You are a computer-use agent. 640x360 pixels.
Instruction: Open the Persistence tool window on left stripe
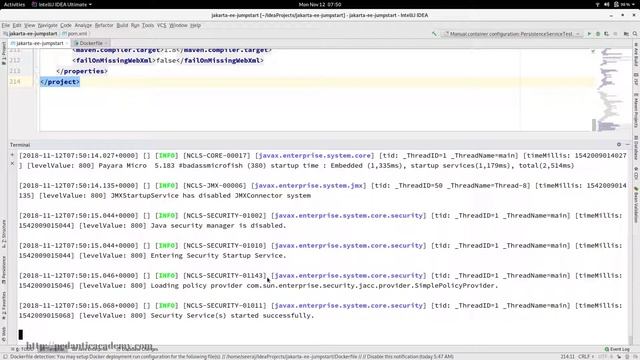pyautogui.click(x=4, y=270)
